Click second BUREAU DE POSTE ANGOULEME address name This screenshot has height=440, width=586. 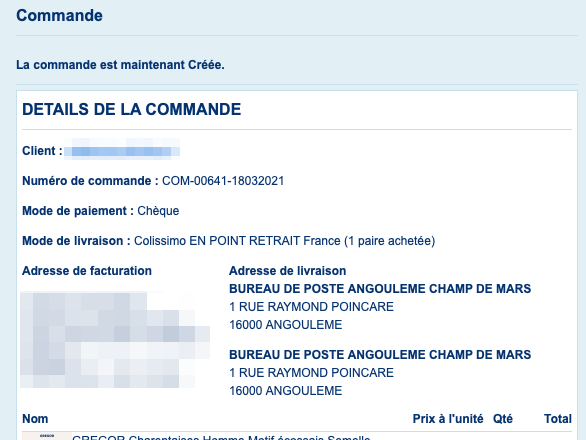[x=380, y=354]
